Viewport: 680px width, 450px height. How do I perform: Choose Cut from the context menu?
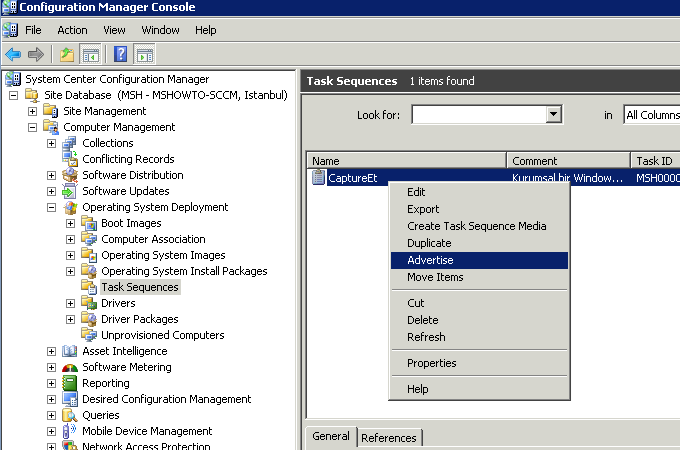click(479, 303)
